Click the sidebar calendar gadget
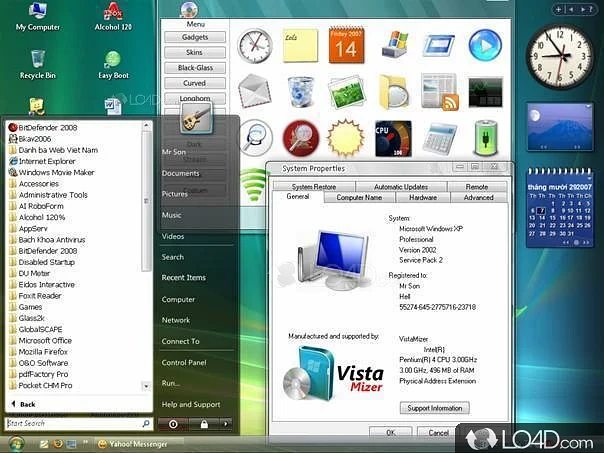 [559, 207]
